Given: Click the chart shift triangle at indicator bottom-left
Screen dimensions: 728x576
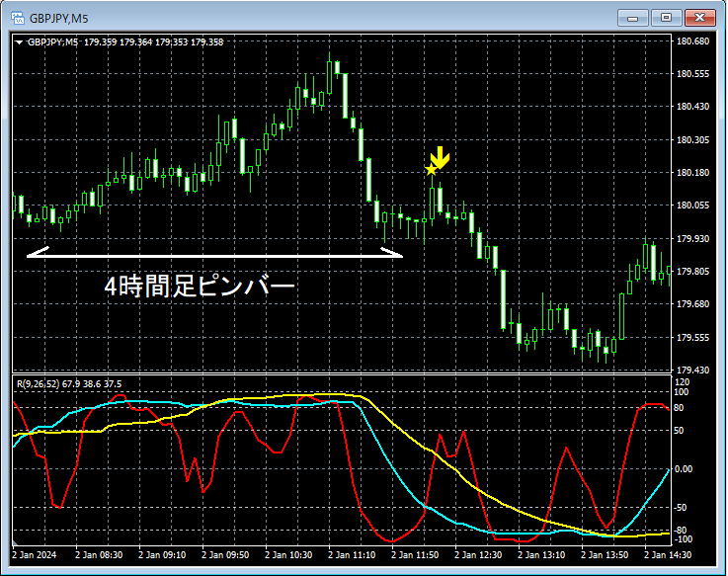Looking at the screenshot, I should pos(16,542).
